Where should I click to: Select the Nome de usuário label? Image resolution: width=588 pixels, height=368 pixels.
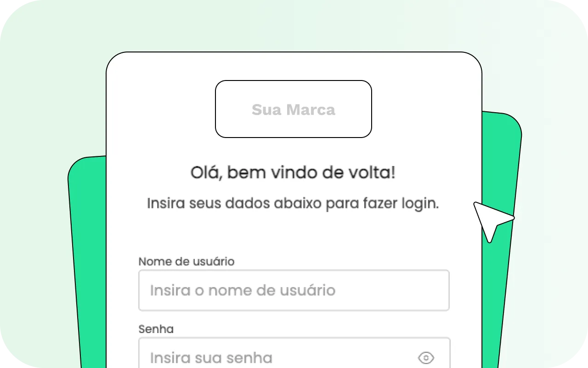point(186,261)
